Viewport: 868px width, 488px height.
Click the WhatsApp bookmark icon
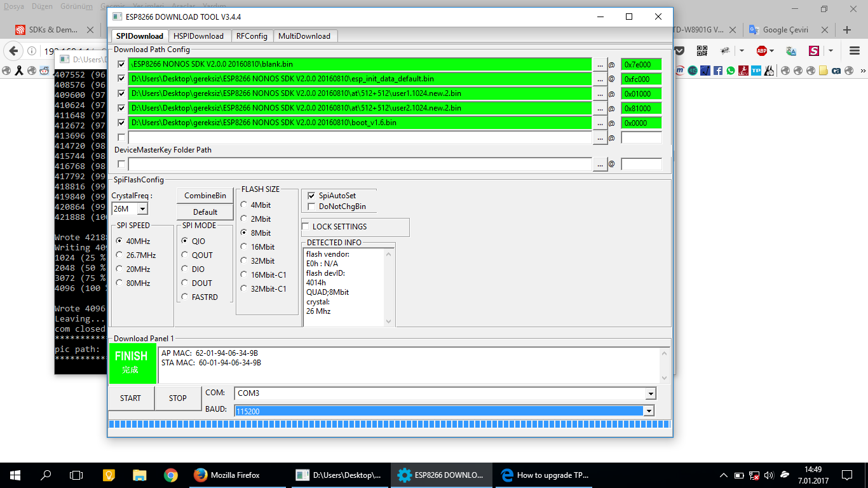[730, 70]
